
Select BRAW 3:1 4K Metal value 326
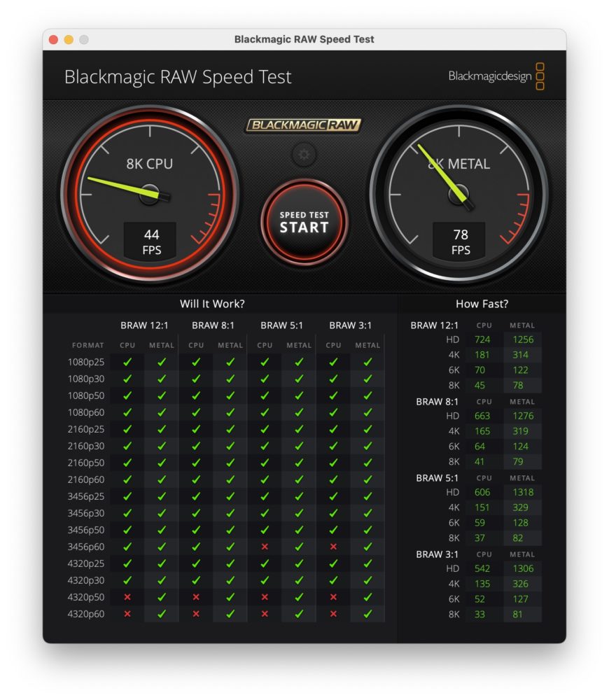(520, 584)
